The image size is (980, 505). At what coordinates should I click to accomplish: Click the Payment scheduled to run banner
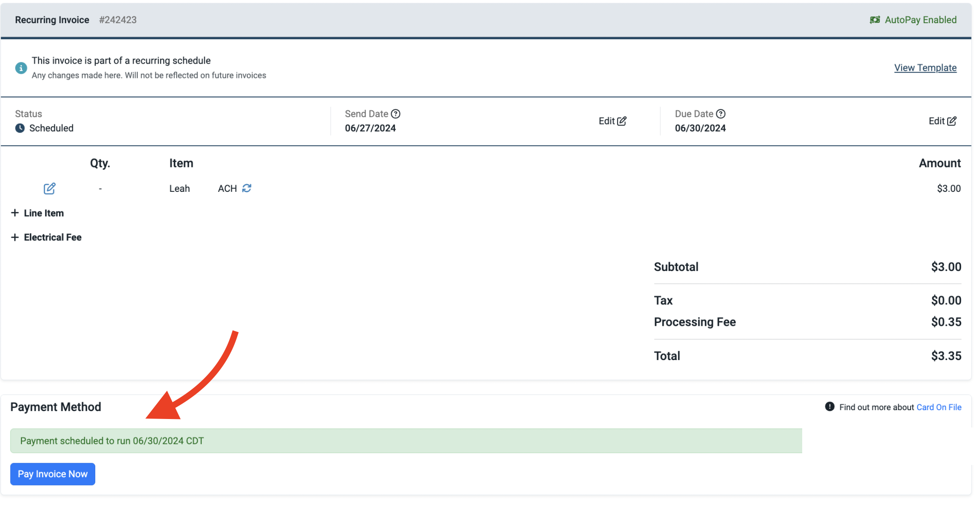point(406,441)
